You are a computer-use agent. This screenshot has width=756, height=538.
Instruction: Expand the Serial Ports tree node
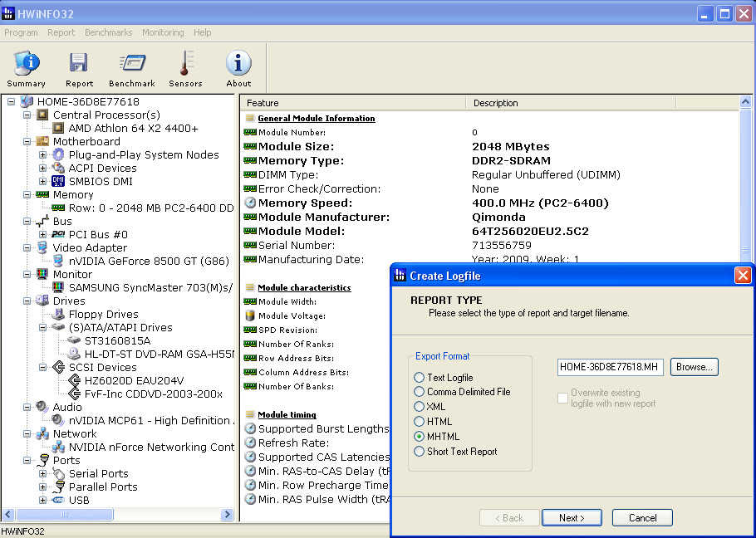coord(42,473)
